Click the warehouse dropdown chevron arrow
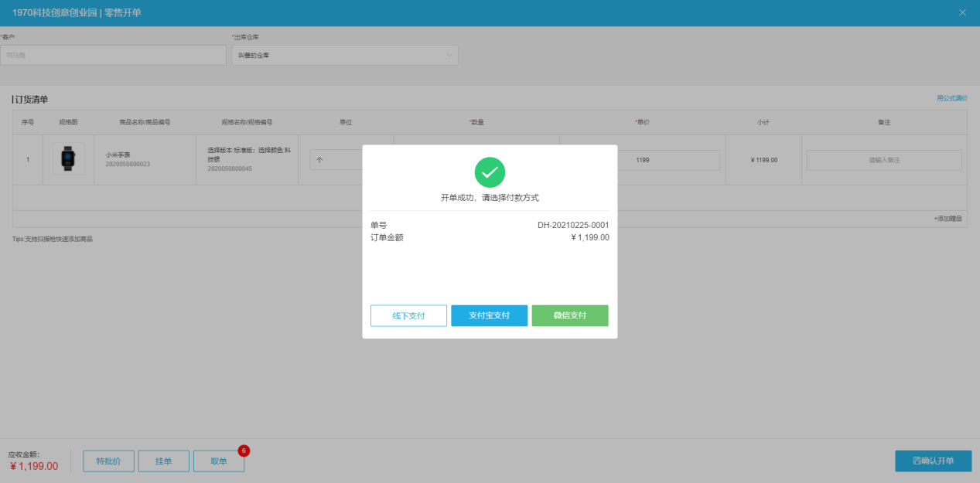Image resolution: width=980 pixels, height=483 pixels. coord(449,55)
